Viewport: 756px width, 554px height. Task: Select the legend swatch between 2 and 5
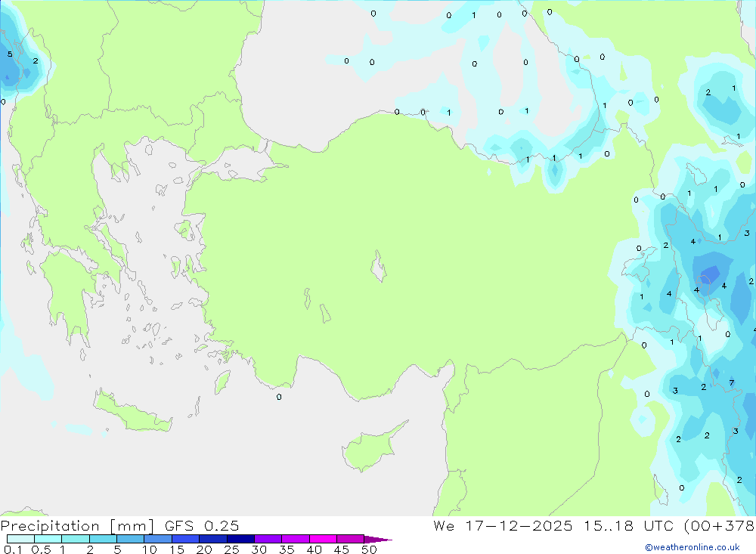pyautogui.click(x=103, y=539)
